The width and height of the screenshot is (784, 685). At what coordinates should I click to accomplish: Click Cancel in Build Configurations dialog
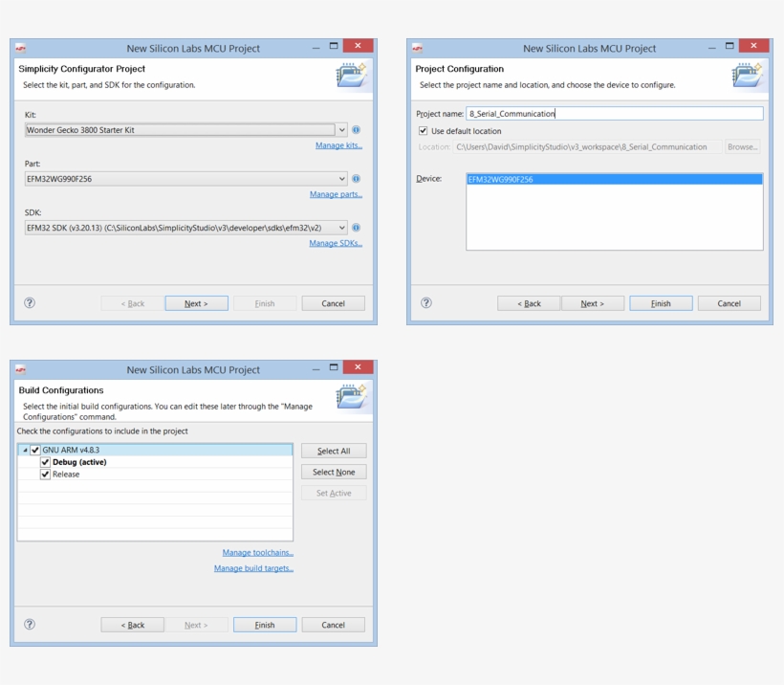[333, 625]
